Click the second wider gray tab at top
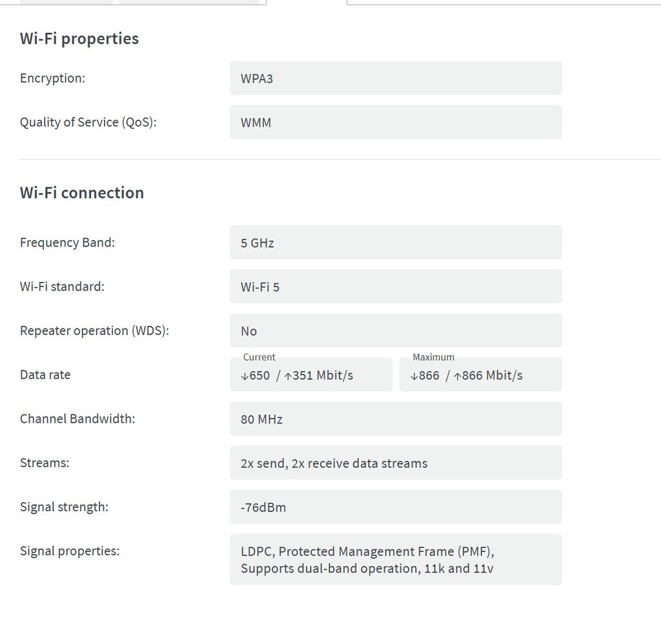The image size is (661, 644). pyautogui.click(x=189, y=2)
